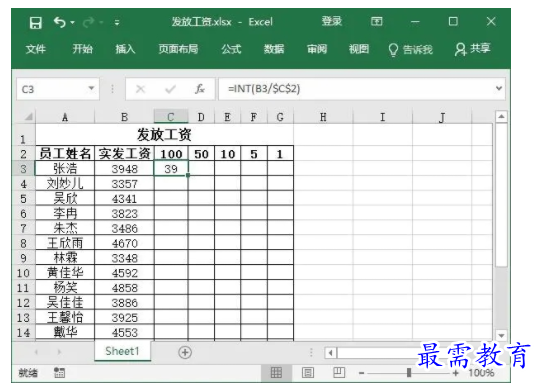This screenshot has height=387, width=539.
Task: Click the denomination header cell 100
Action: click(171, 154)
